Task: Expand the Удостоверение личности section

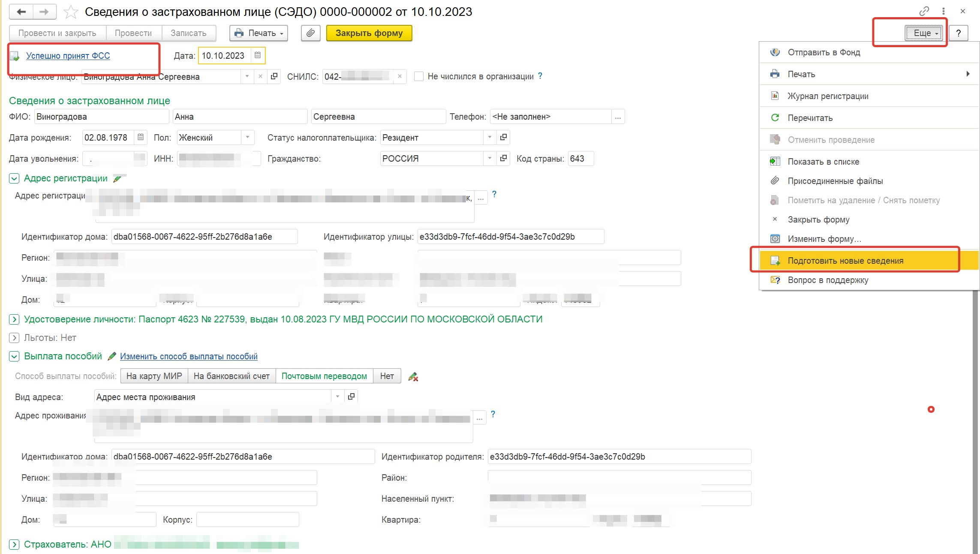Action: (x=14, y=319)
